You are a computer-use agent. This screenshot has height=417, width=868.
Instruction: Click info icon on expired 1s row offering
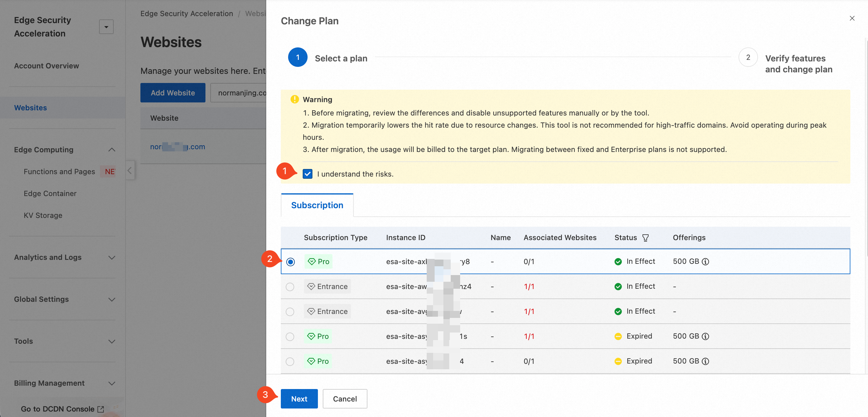705,336
